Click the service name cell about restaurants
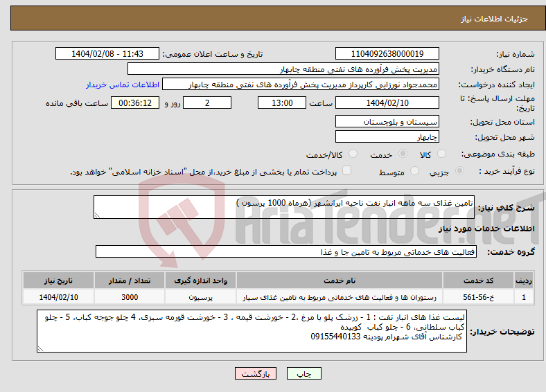 click(340, 297)
